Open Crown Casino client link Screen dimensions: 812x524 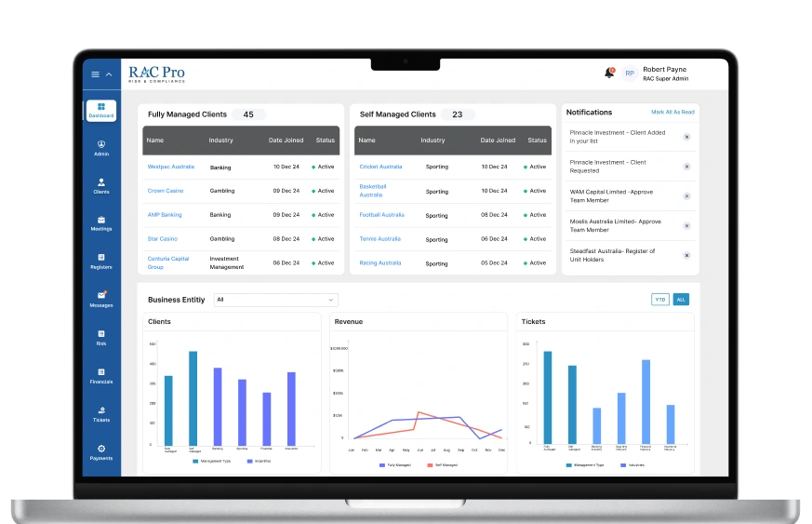tap(166, 191)
